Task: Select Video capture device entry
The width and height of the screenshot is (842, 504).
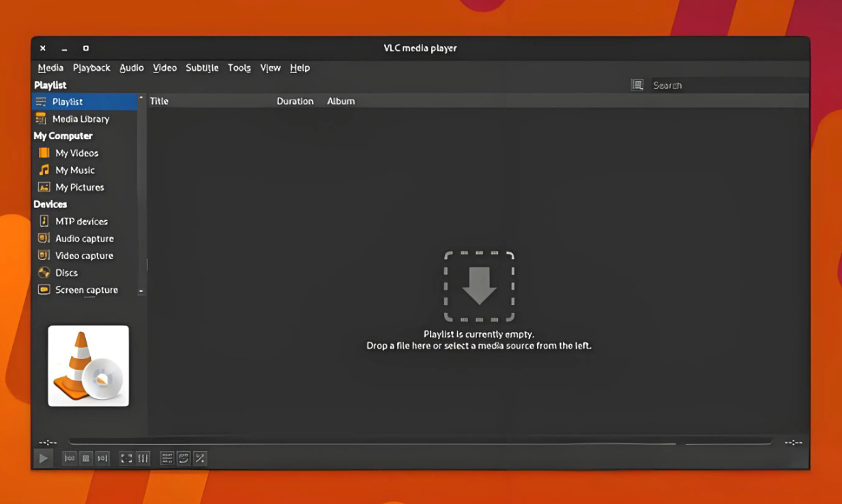Action: pos(85,255)
